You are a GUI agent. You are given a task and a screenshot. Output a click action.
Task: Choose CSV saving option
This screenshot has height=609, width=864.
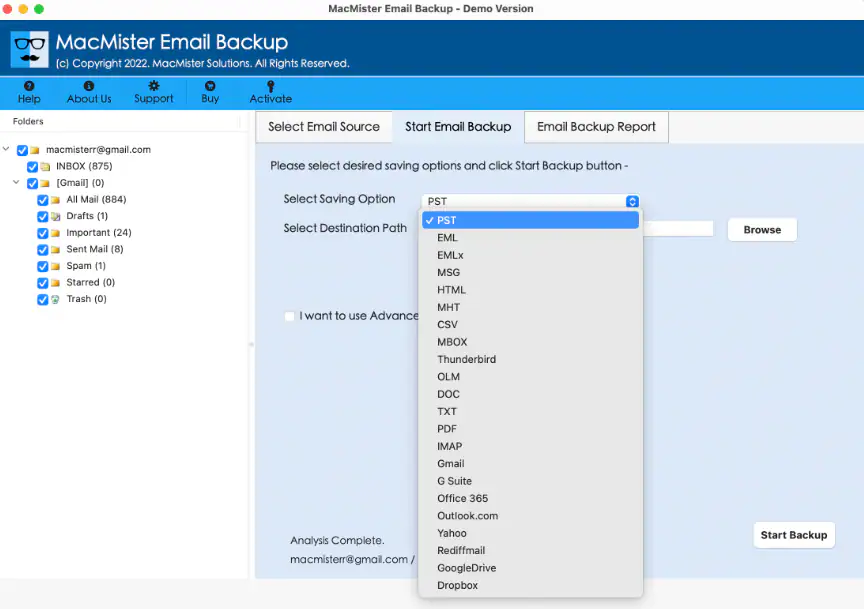click(530, 325)
